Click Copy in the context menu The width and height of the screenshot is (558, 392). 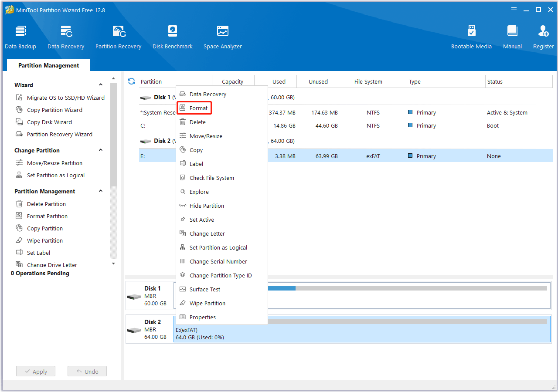tap(221, 150)
